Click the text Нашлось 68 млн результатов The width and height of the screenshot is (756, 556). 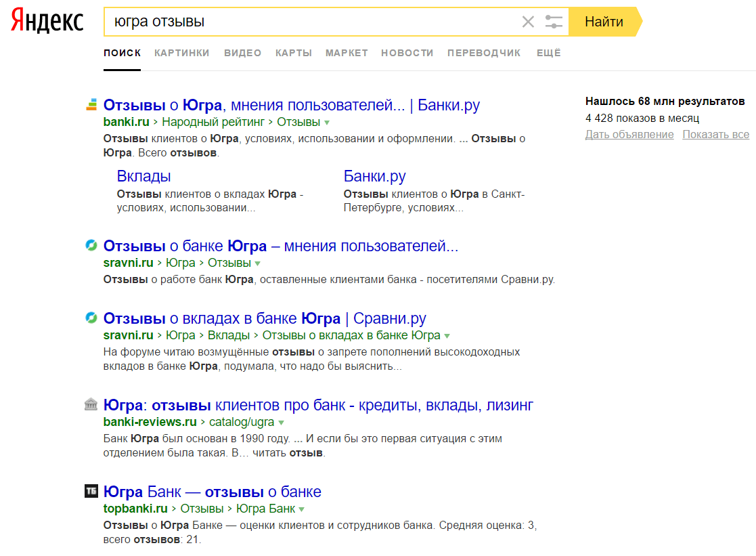(665, 102)
